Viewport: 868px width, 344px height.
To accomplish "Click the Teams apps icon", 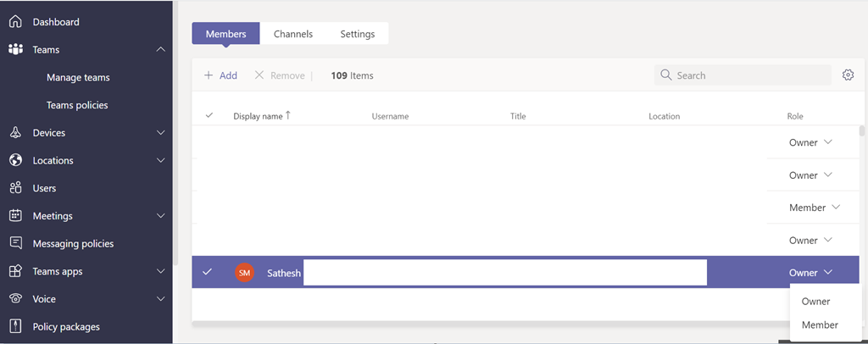I will point(15,271).
